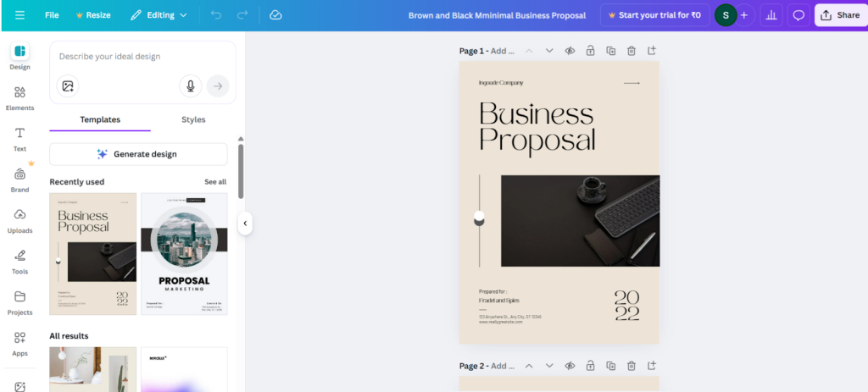The height and width of the screenshot is (392, 868).
Task: Click Describe your ideal design field
Action: (142, 57)
